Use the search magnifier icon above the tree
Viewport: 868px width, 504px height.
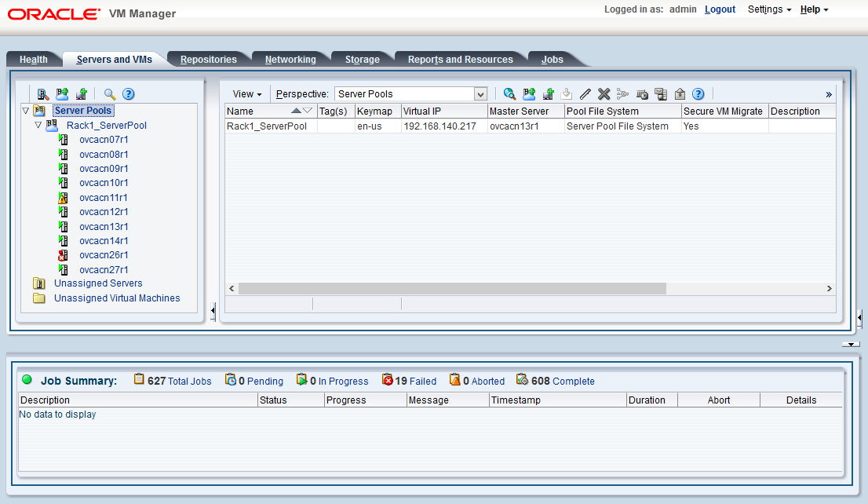point(108,93)
